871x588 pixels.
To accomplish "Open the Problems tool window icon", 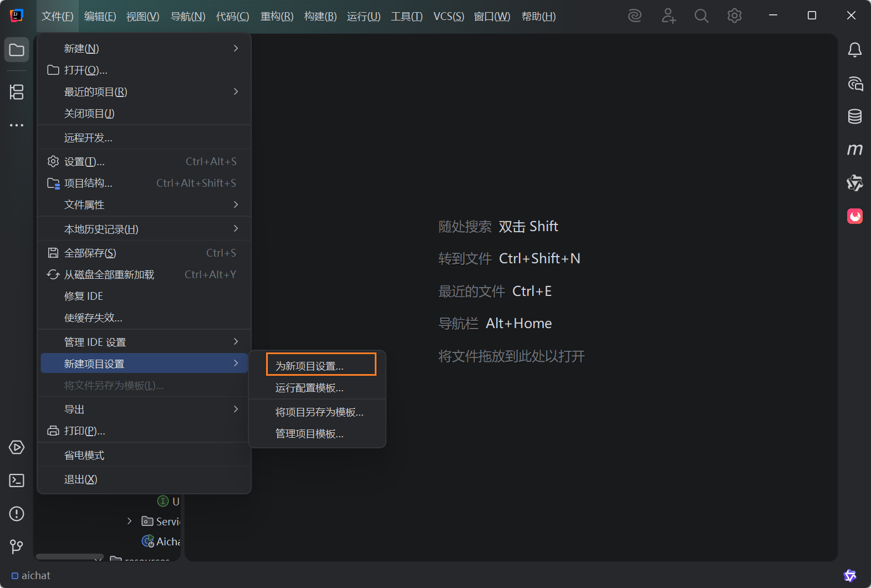I will coord(17,514).
